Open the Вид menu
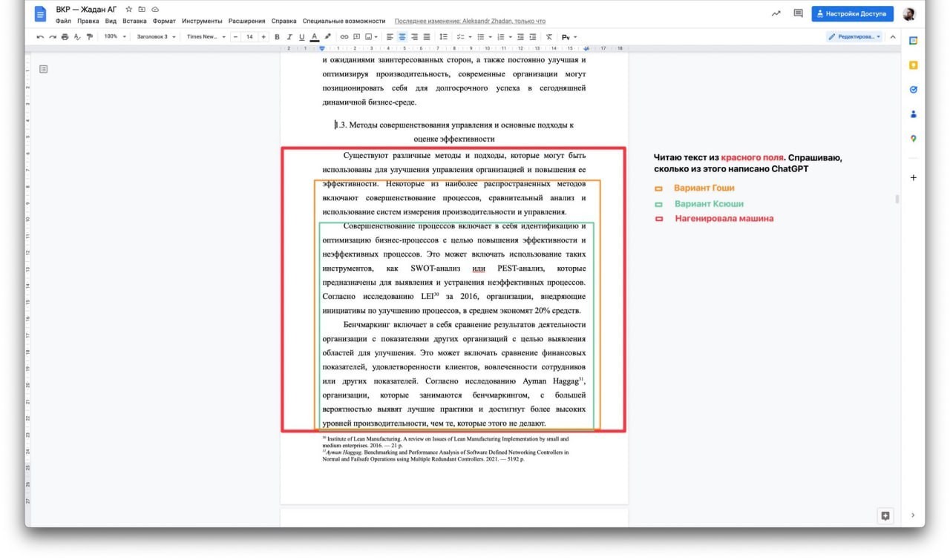 click(111, 22)
